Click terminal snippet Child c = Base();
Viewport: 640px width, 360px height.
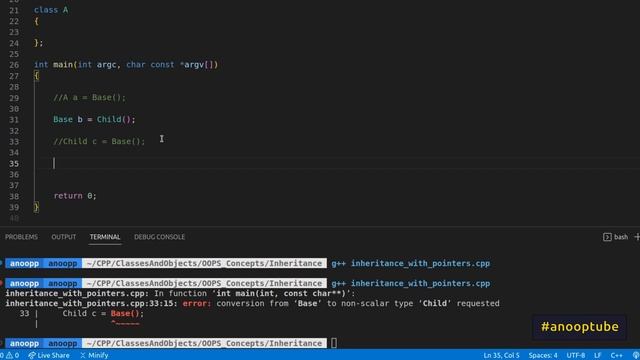coord(103,313)
